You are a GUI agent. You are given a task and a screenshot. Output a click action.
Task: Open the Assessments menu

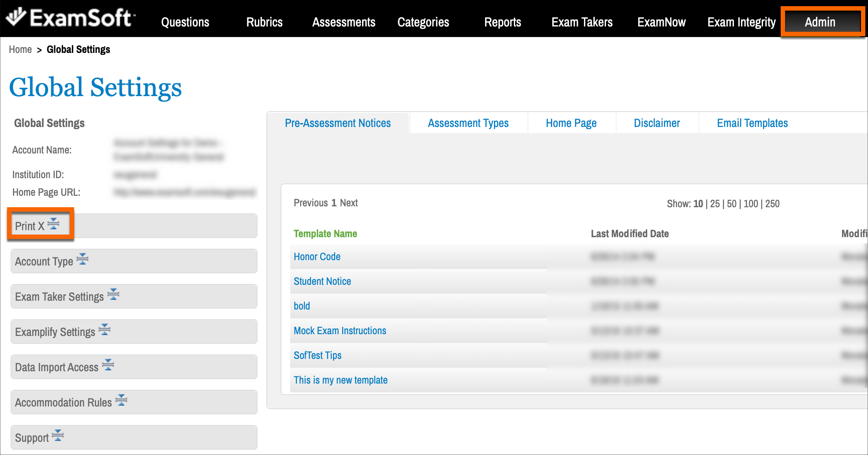[x=344, y=22]
